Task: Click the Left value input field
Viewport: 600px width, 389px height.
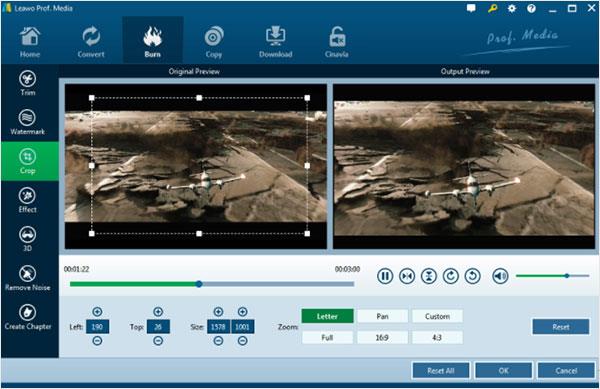Action: coord(98,327)
